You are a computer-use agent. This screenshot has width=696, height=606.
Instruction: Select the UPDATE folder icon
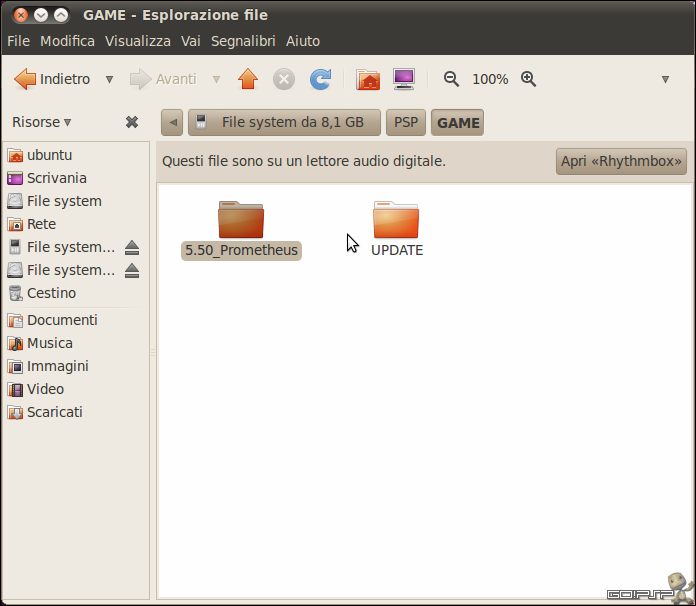click(x=396, y=220)
